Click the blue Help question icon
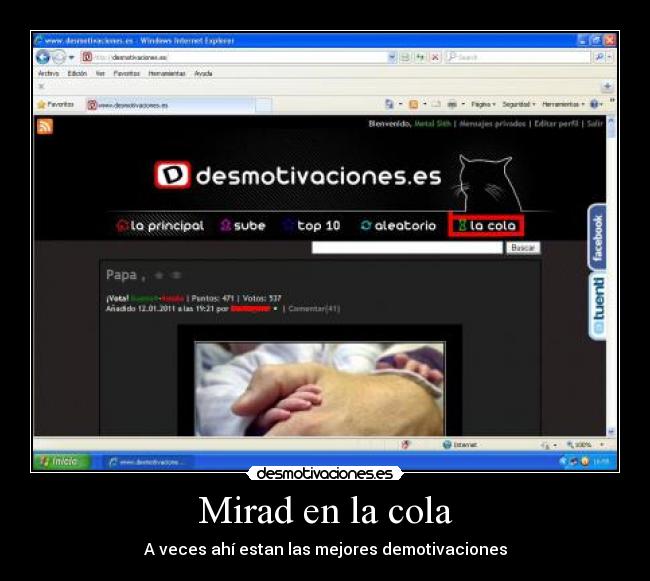 point(594,104)
